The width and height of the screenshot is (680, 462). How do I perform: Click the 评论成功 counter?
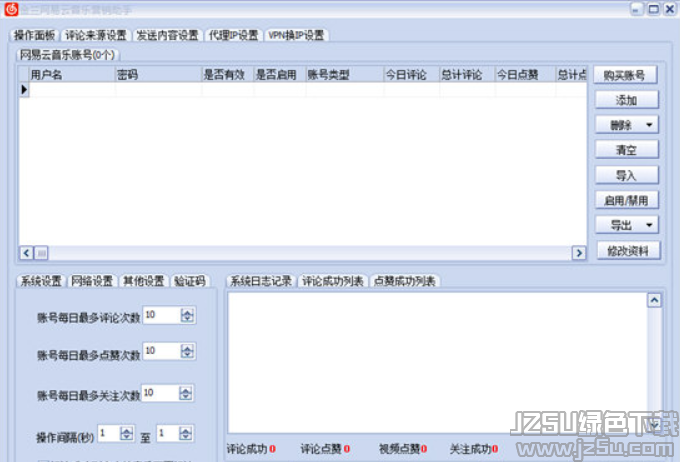pyautogui.click(x=251, y=449)
